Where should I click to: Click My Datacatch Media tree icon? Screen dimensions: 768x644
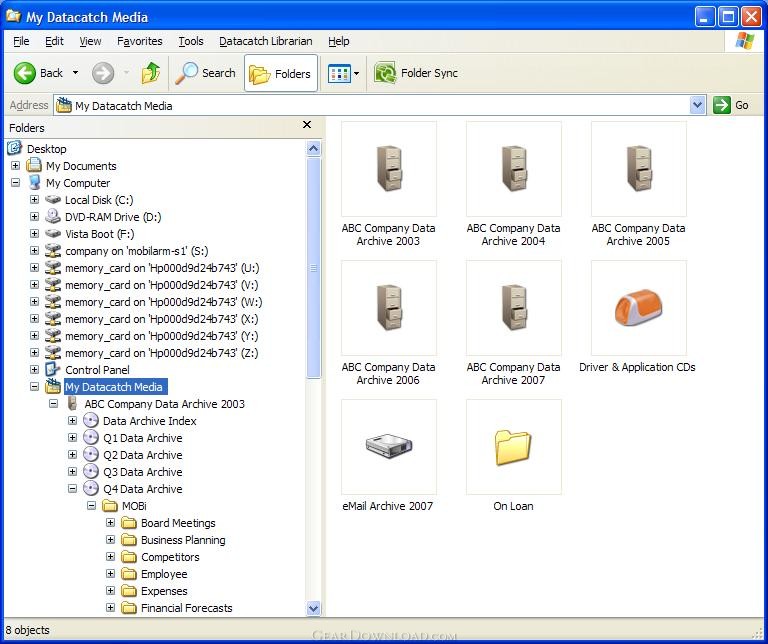coord(53,386)
